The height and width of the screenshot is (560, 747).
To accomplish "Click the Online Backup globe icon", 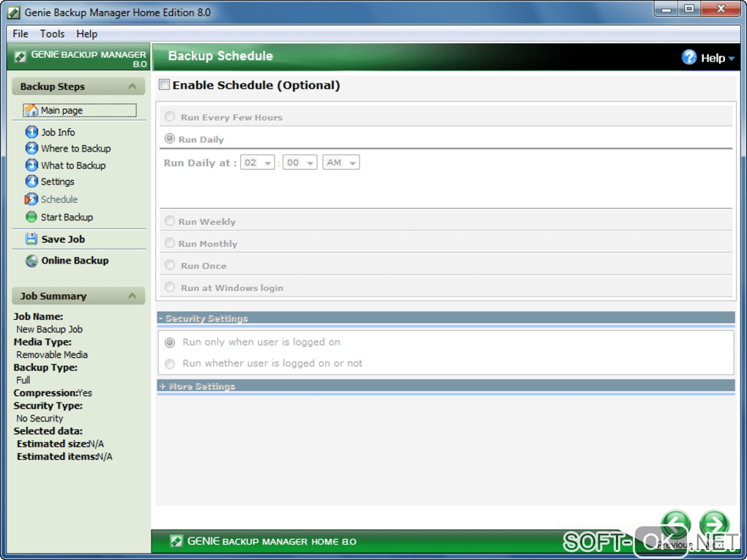I will point(32,261).
